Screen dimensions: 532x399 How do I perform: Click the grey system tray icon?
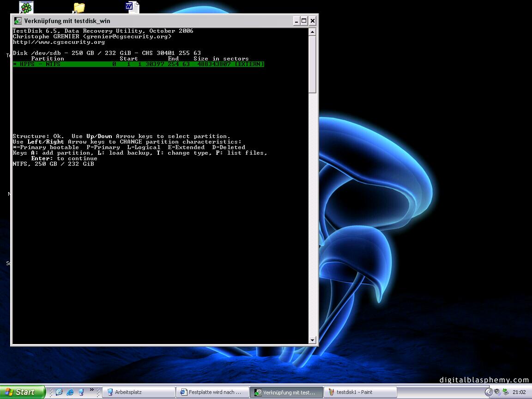(497, 392)
